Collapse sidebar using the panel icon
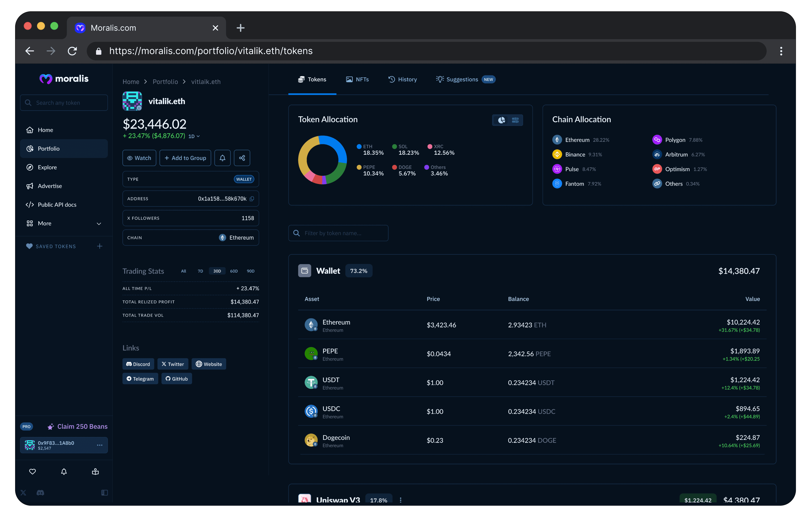This screenshot has height=517, width=812. tap(105, 493)
